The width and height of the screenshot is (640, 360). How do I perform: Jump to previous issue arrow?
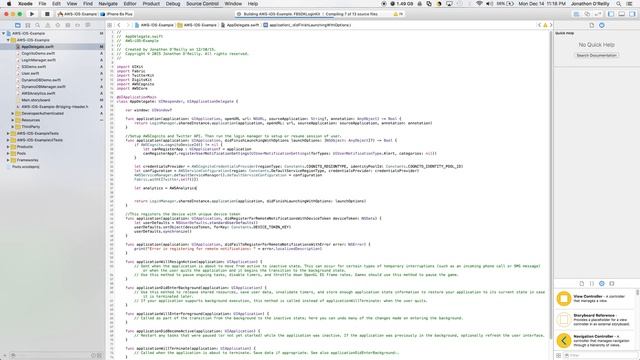(x=539, y=25)
